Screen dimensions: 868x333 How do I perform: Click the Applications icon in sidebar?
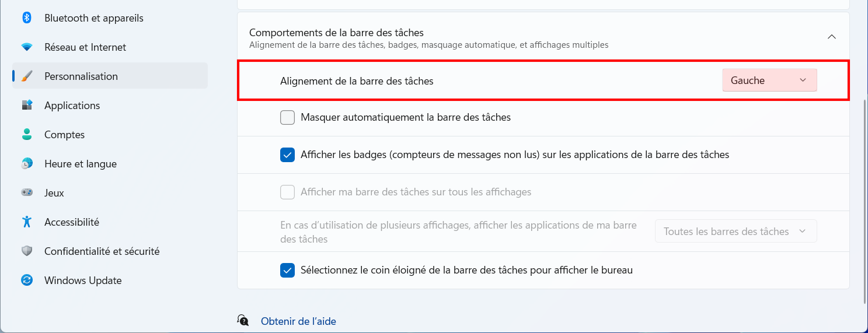click(27, 106)
